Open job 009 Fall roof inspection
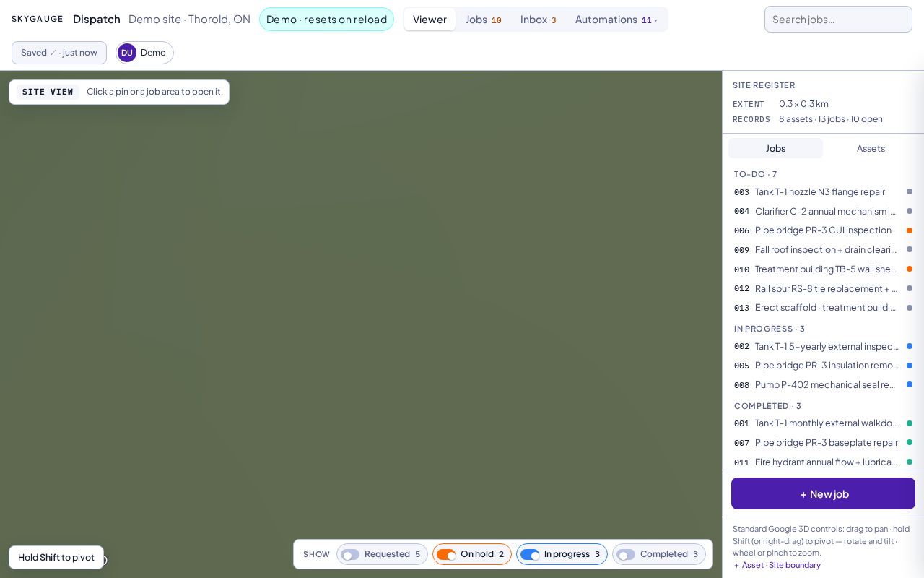The width and height of the screenshot is (924, 578). point(823,250)
